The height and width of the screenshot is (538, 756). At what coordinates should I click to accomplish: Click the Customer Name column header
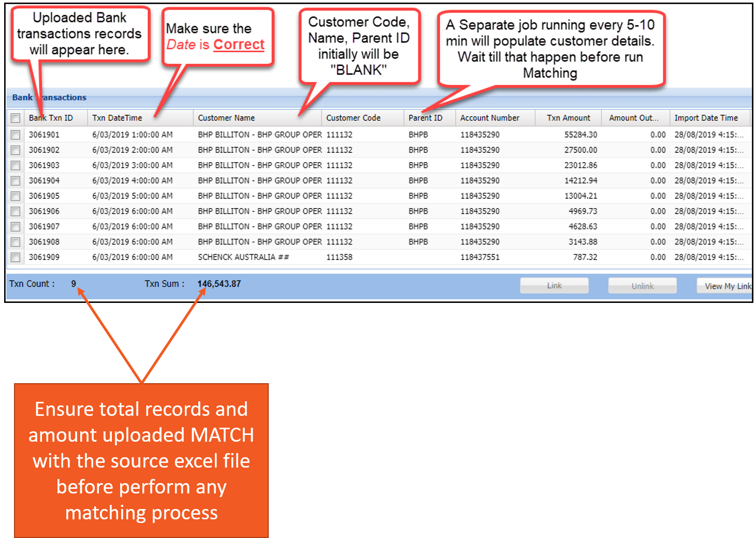[x=226, y=118]
